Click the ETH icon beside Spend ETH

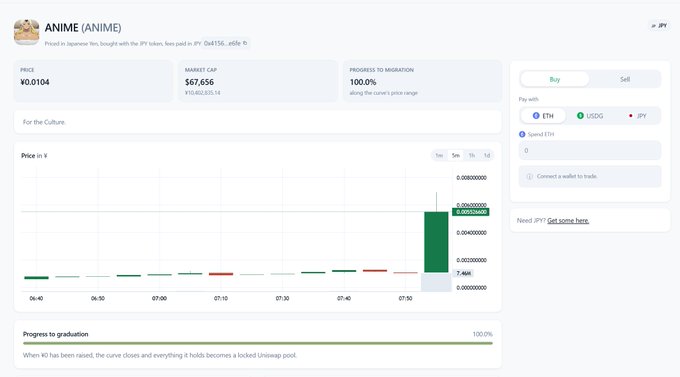point(522,134)
